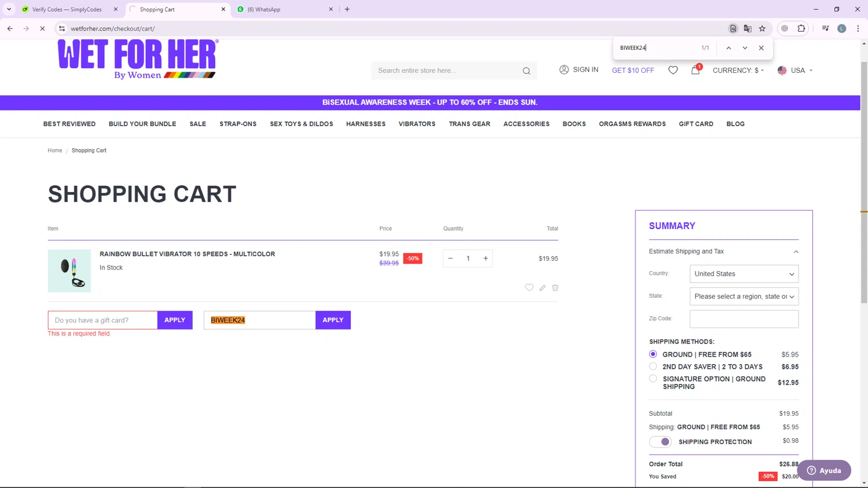
Task: Click Bisexual Awareness Week banner
Action: click(430, 102)
